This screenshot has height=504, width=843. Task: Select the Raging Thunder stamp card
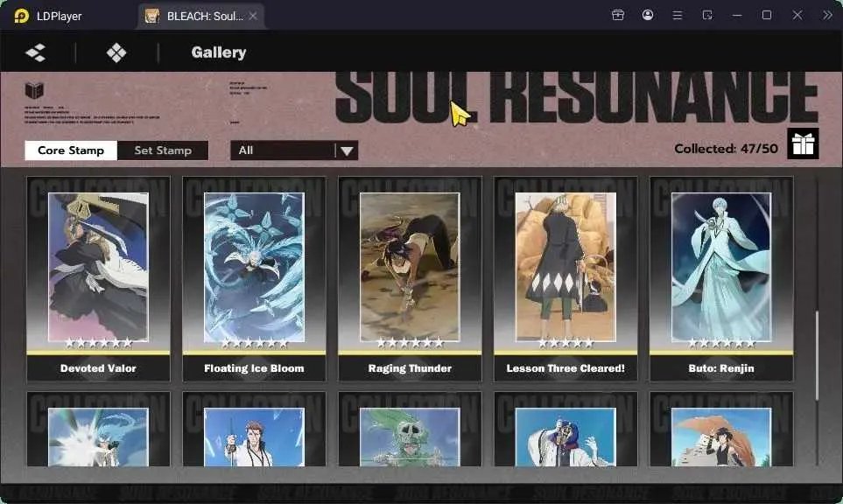(410, 279)
